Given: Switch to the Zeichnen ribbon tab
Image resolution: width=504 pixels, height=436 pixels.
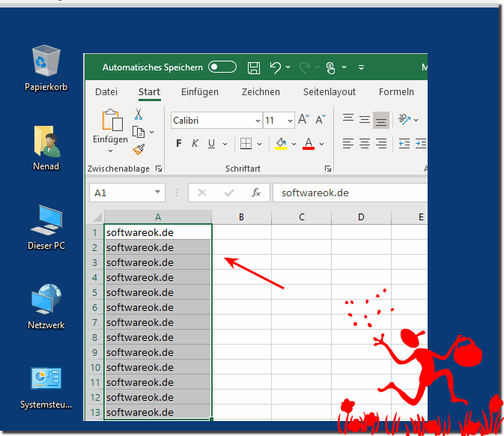Looking at the screenshot, I should click(261, 92).
